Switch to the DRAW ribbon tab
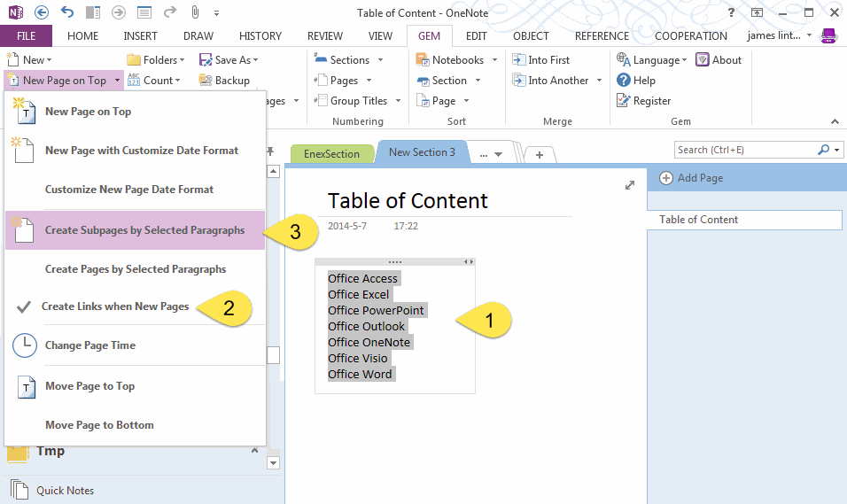Viewport: 847px width, 504px height. pos(198,35)
